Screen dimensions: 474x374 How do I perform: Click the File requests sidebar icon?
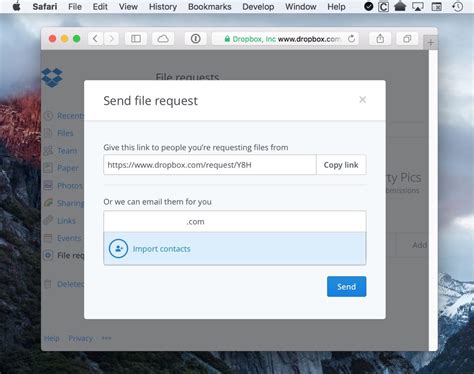pyautogui.click(x=48, y=255)
